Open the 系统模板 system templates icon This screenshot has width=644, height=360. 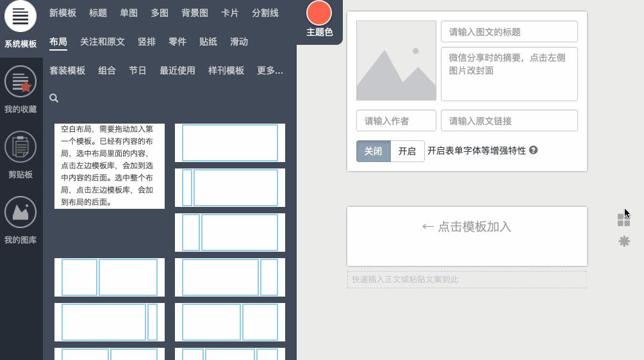(20, 17)
